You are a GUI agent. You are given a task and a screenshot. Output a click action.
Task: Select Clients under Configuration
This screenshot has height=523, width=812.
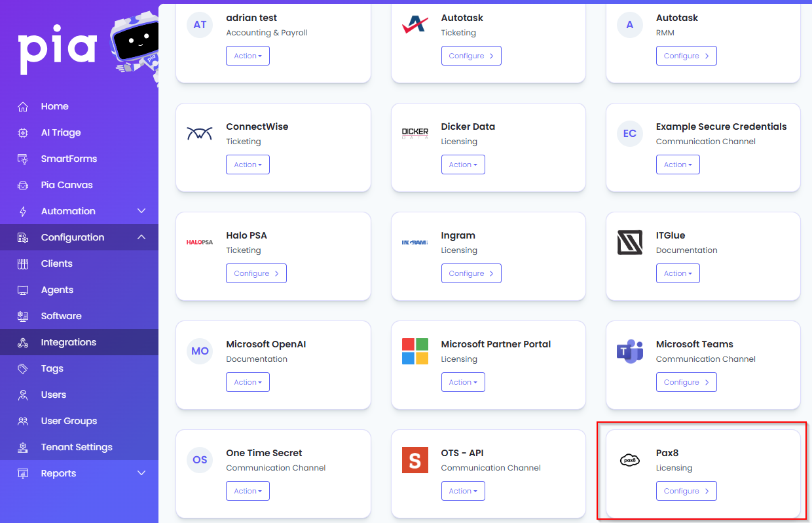pos(79,263)
